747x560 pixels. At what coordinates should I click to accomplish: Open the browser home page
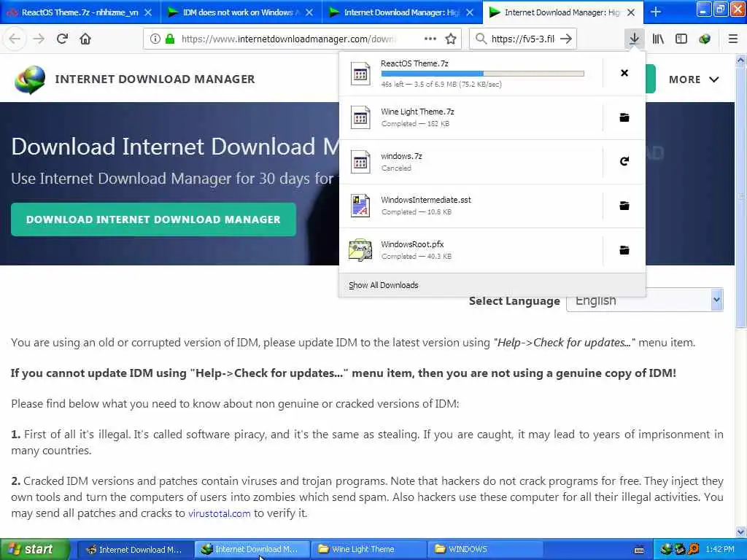pos(85,39)
